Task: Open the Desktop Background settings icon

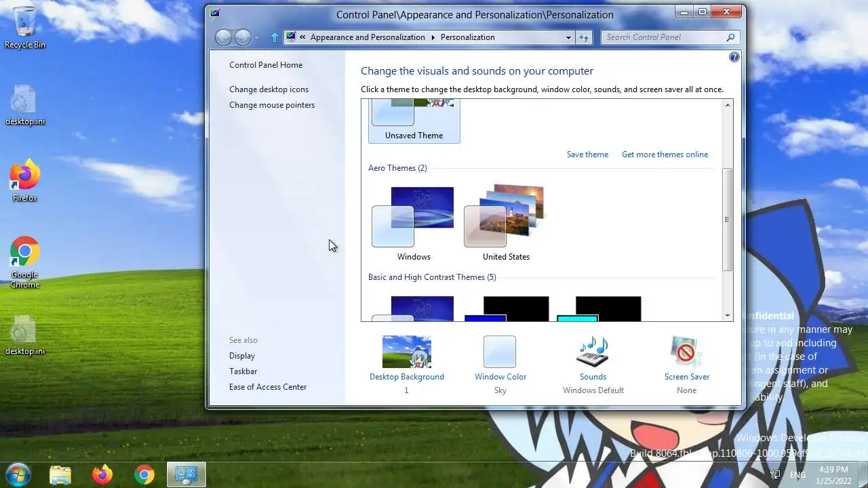Action: coord(406,352)
